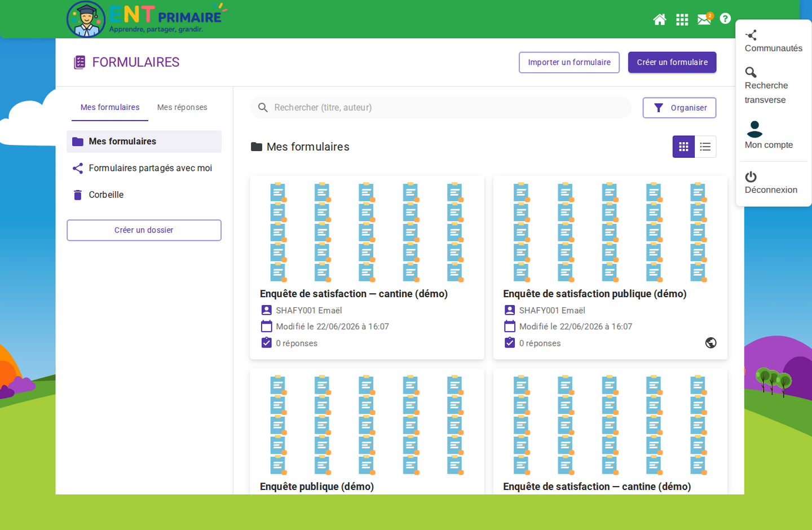Select Mes formulaires folder in sidebar
Image resolution: width=812 pixels, height=530 pixels.
click(144, 142)
